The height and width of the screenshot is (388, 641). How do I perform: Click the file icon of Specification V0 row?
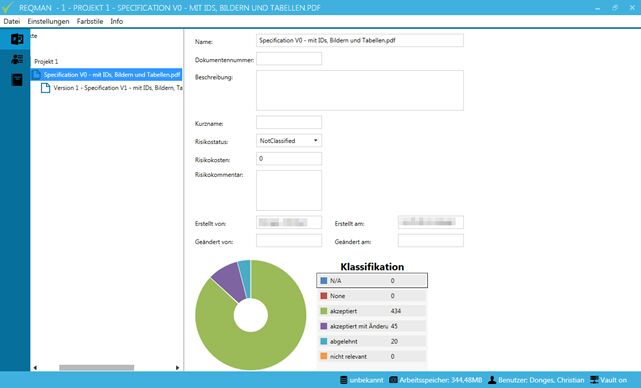pos(37,74)
